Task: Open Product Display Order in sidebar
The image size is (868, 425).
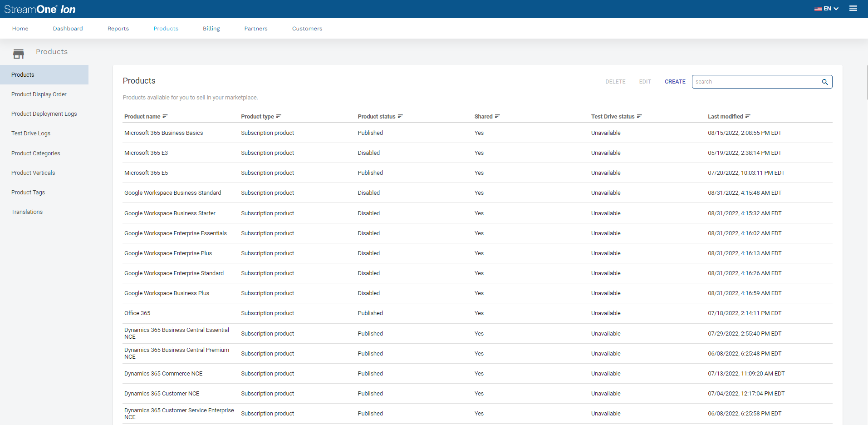Action: [39, 94]
